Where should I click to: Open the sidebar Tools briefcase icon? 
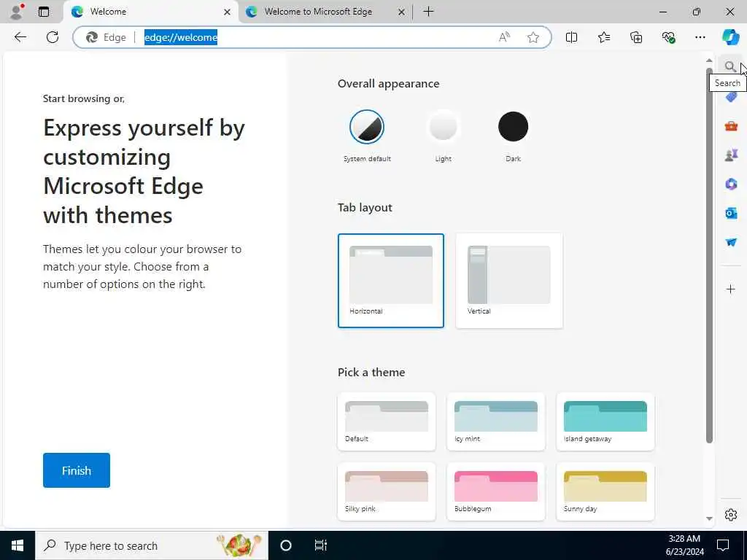[731, 126]
